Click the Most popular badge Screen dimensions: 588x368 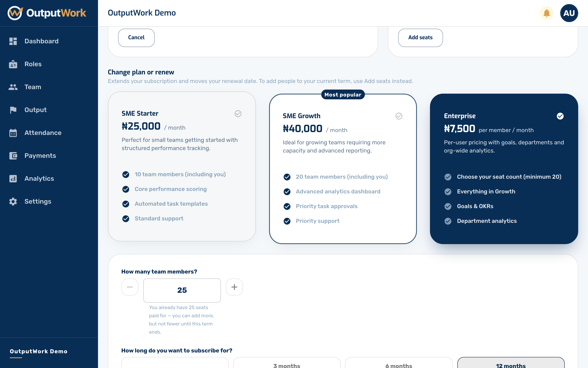tap(343, 94)
